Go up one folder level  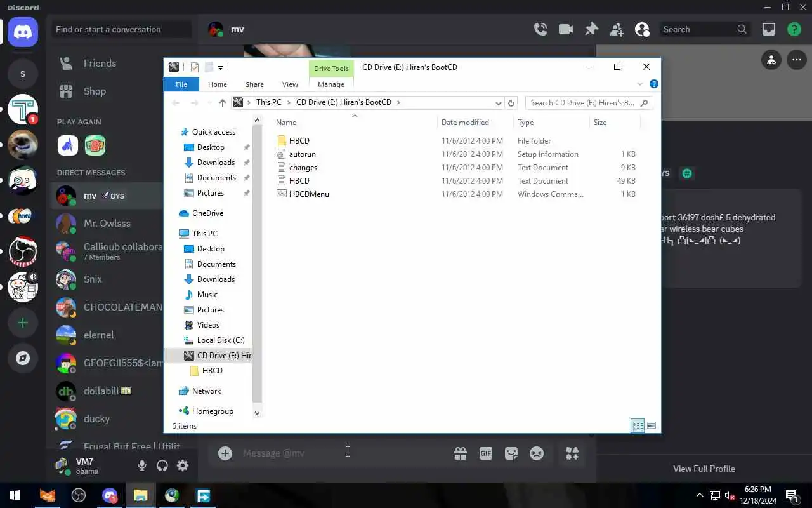pyautogui.click(x=222, y=102)
